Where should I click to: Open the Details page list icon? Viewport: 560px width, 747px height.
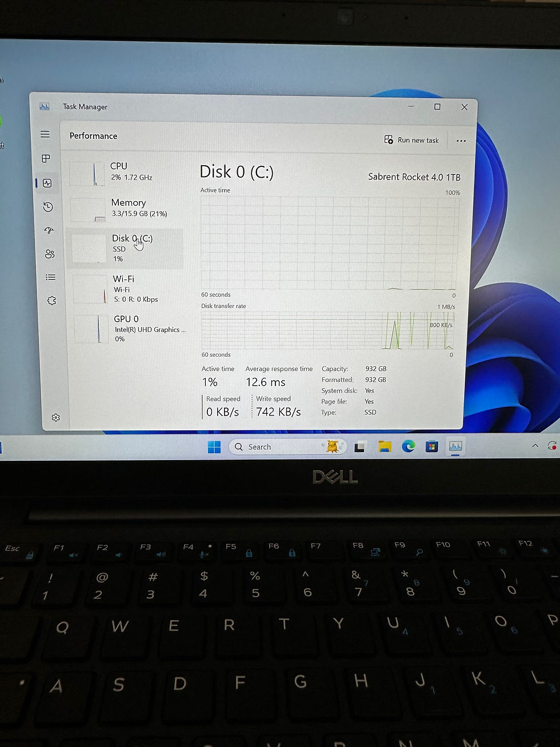(51, 277)
